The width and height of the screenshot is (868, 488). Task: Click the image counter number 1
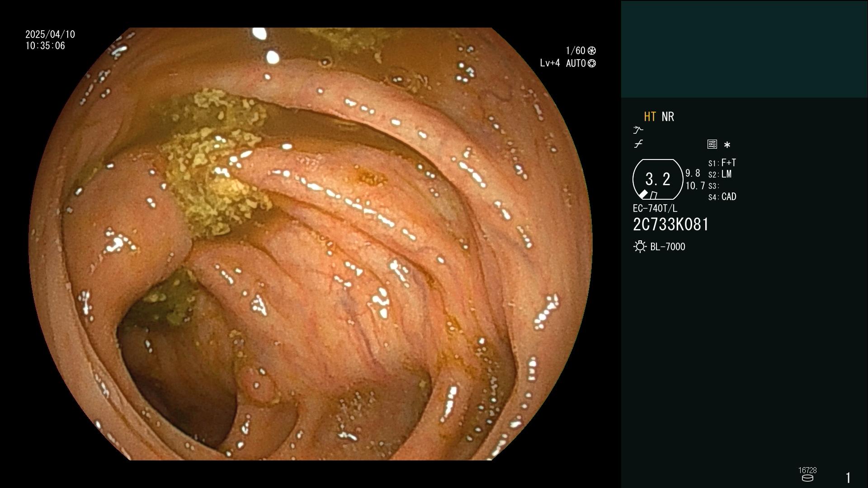[x=848, y=478]
